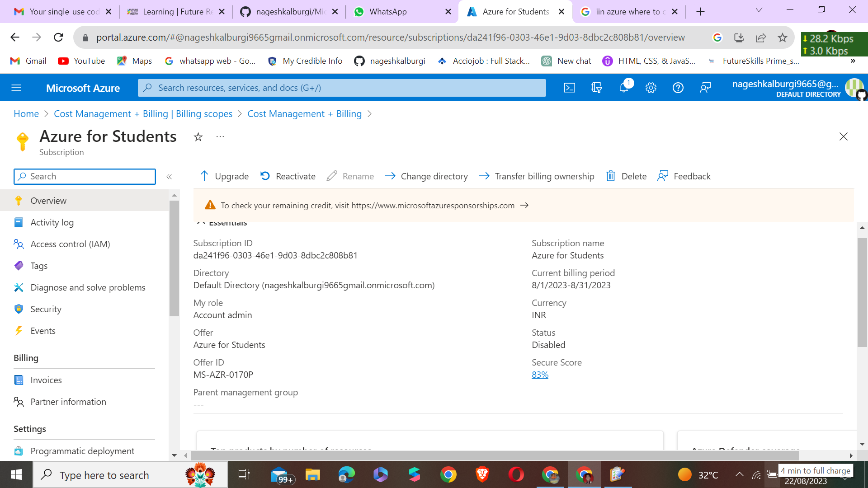Open portal Settings gear
868x488 pixels.
pos(651,88)
